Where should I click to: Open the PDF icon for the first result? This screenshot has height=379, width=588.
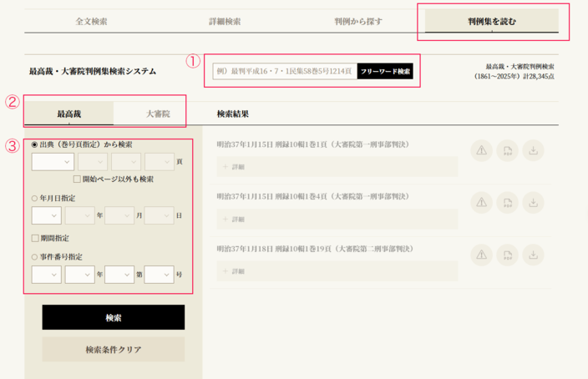[x=508, y=150]
